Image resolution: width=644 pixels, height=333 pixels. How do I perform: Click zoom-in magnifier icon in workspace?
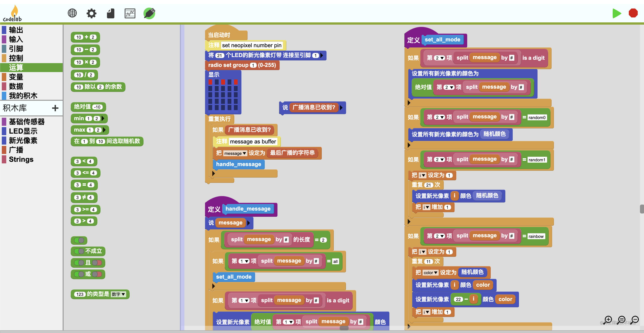point(608,320)
